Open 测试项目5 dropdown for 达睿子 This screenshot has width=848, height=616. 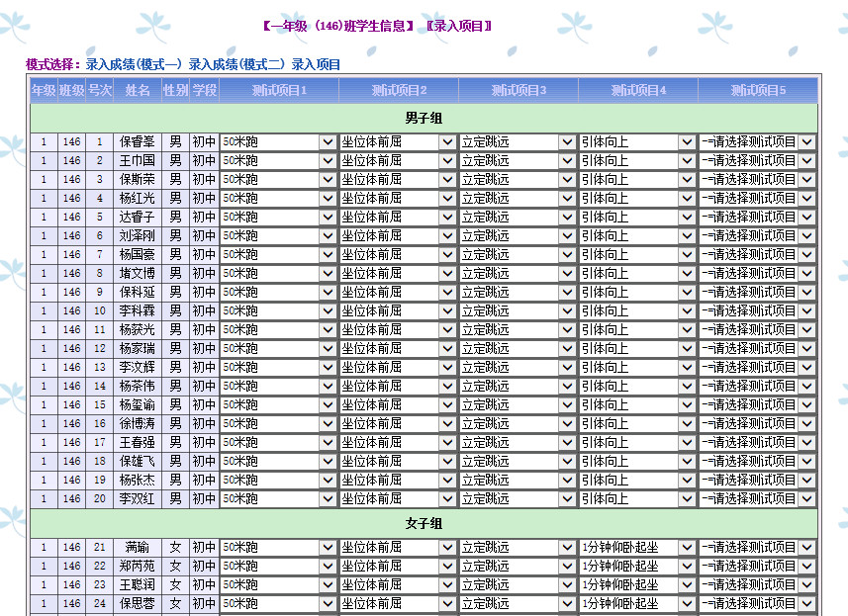758,218
